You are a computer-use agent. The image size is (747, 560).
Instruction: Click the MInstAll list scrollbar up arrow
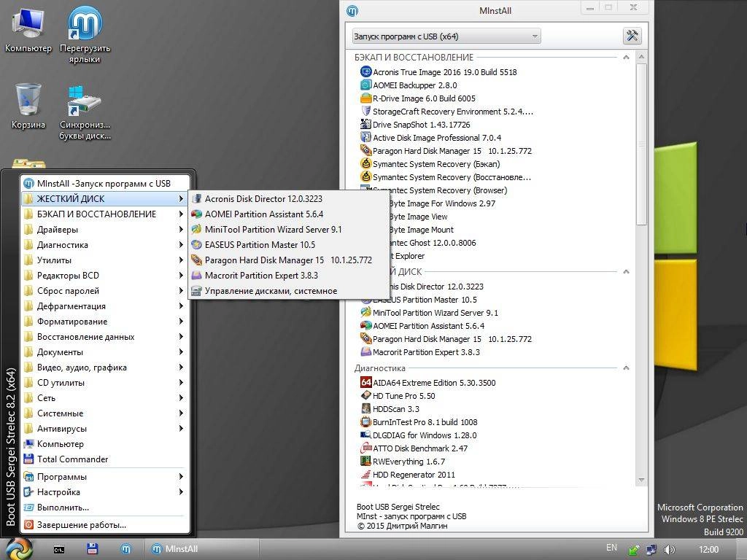[641, 57]
